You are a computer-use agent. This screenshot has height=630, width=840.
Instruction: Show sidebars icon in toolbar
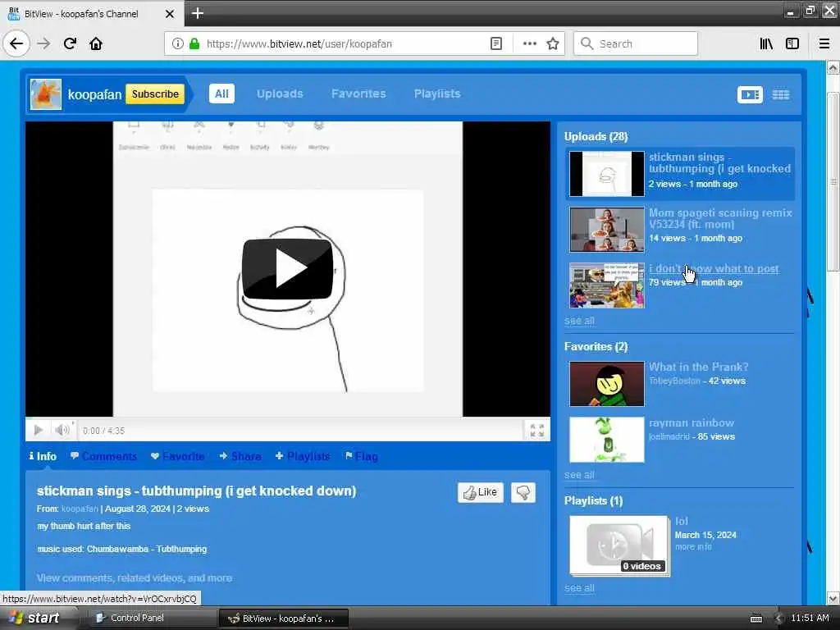click(x=792, y=43)
